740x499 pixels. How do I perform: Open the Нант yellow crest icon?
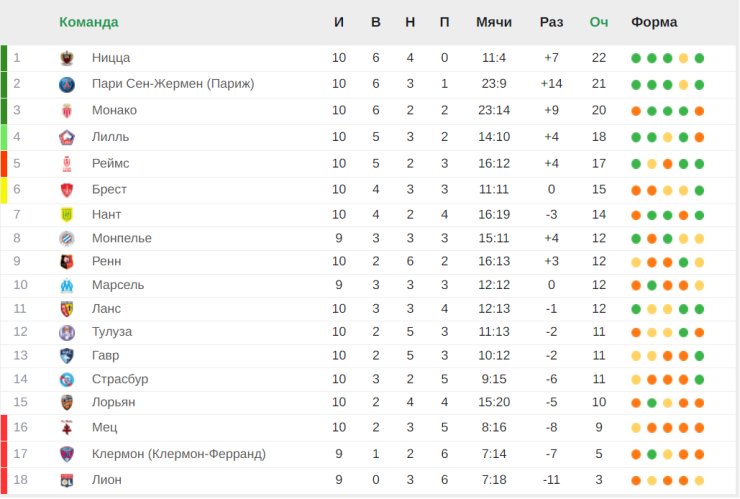(67, 215)
